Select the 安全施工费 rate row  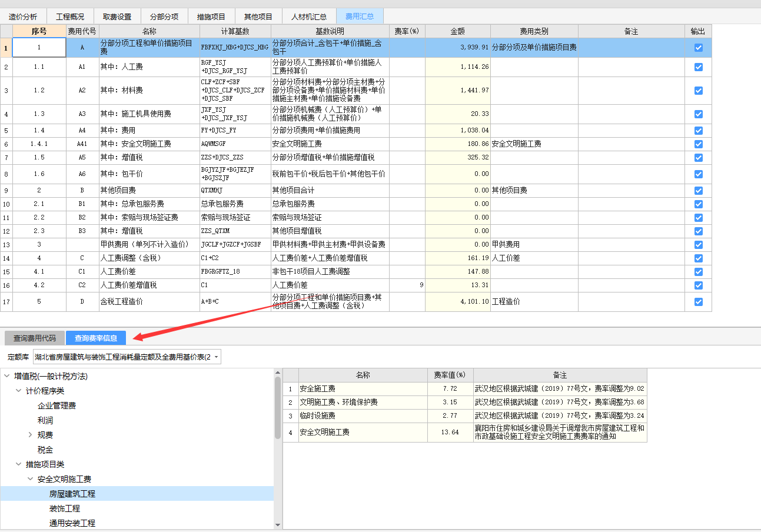(x=465, y=389)
